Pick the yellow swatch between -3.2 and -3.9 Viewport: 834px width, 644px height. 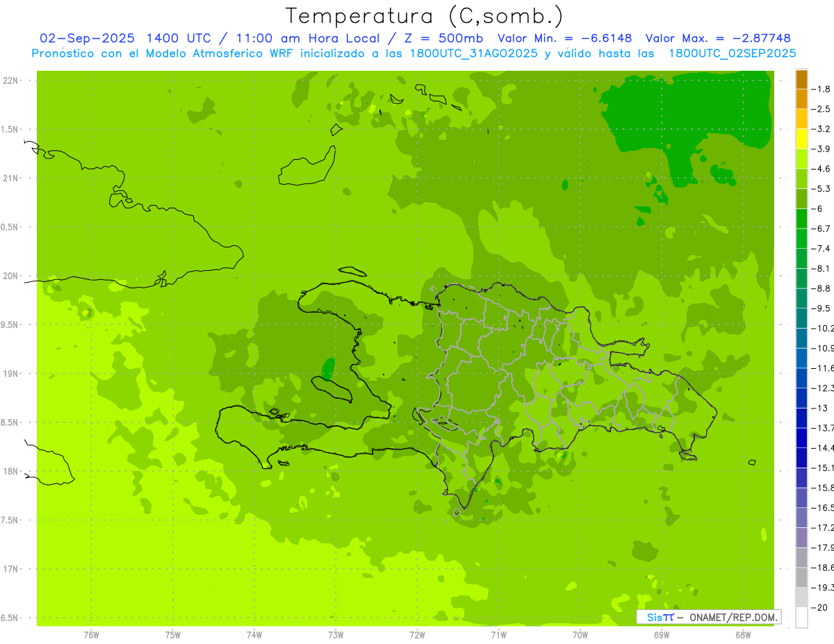click(801, 139)
